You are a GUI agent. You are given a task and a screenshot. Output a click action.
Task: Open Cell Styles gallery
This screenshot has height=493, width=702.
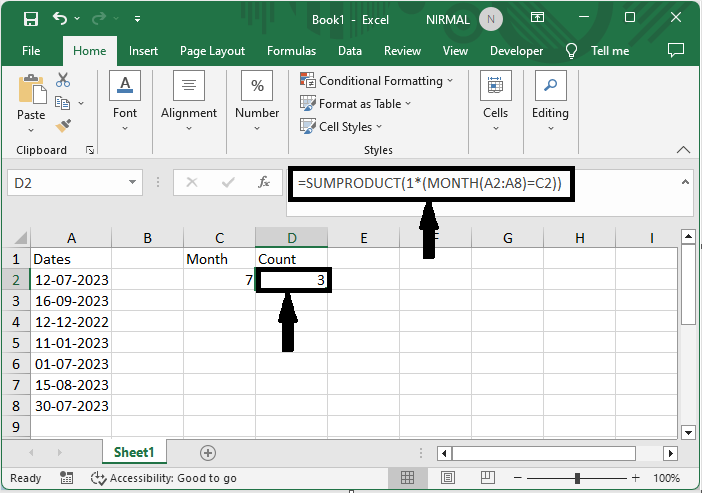tap(341, 127)
